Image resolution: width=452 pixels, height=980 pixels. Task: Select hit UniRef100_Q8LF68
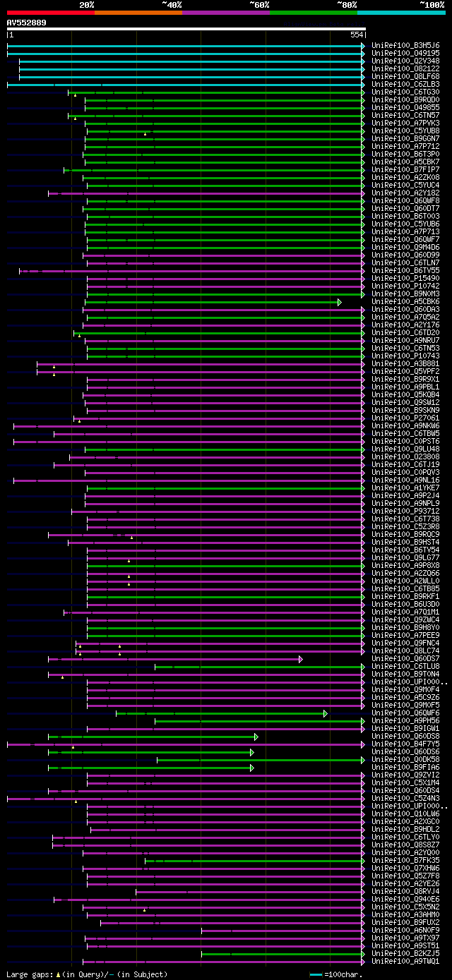405,77
